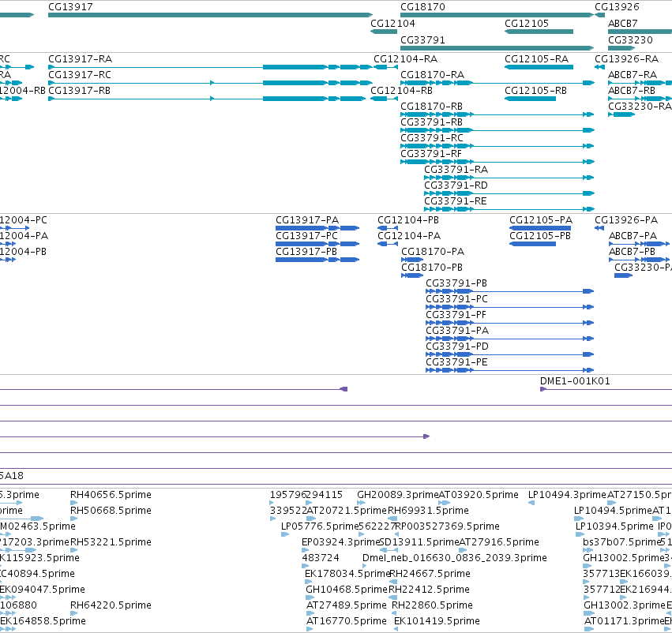Viewport: 672px width, 633px height.
Task: Click the CG33791-RE transcript label
Action: 456,201
